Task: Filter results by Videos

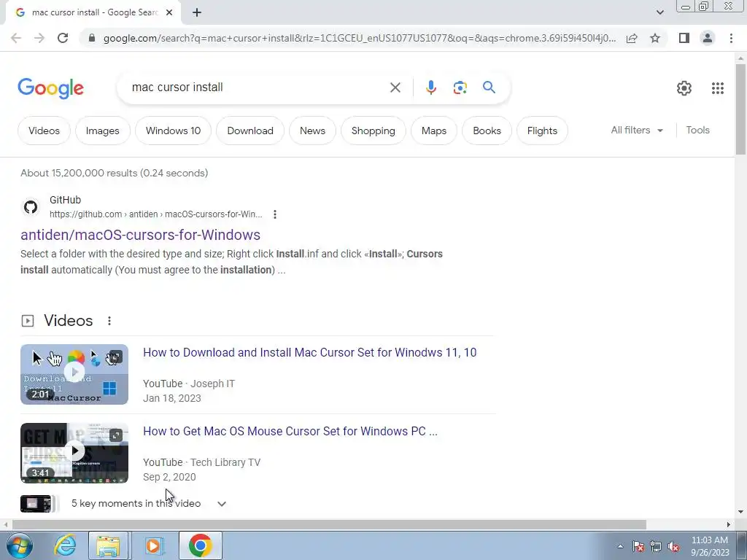Action: (44, 131)
